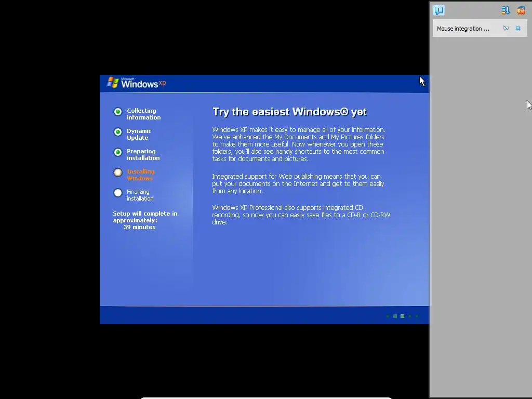
Task: Click the Collecting information step indicator
Action: [x=118, y=112]
